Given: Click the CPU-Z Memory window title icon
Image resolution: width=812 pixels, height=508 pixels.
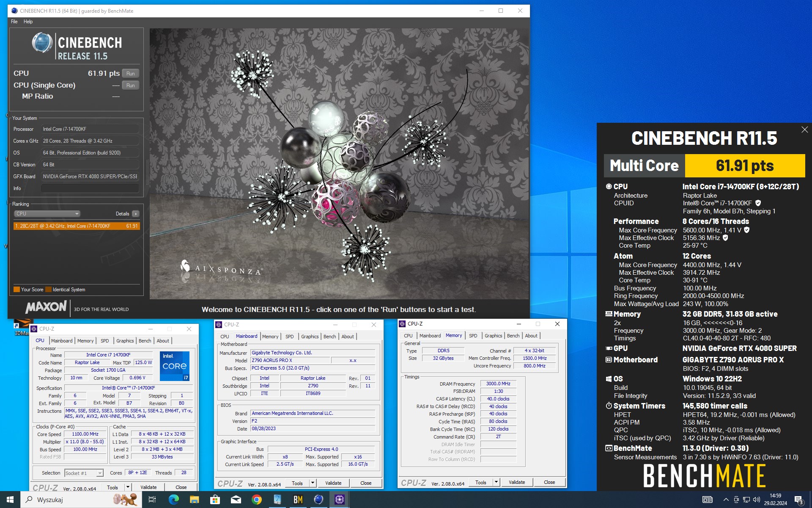Looking at the screenshot, I should pyautogui.click(x=402, y=324).
